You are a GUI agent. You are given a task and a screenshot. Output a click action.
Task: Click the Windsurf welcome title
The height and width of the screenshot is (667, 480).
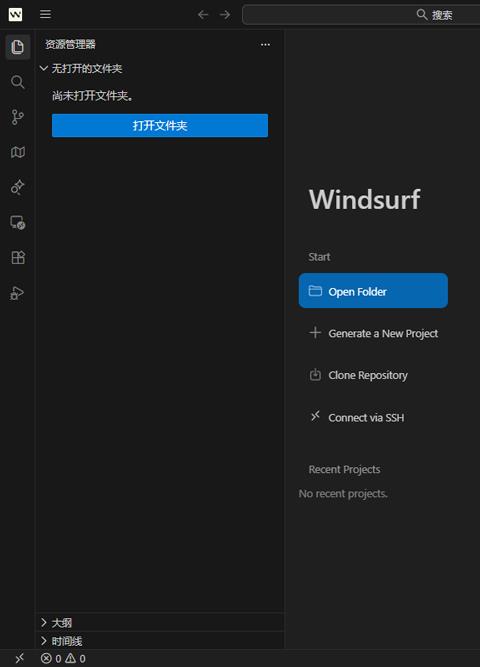365,199
